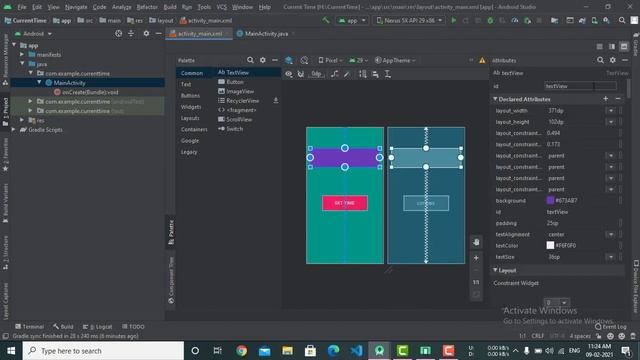Screen dimensions: 640x360
Task: Open the Refactor menu
Action: [147, 7]
